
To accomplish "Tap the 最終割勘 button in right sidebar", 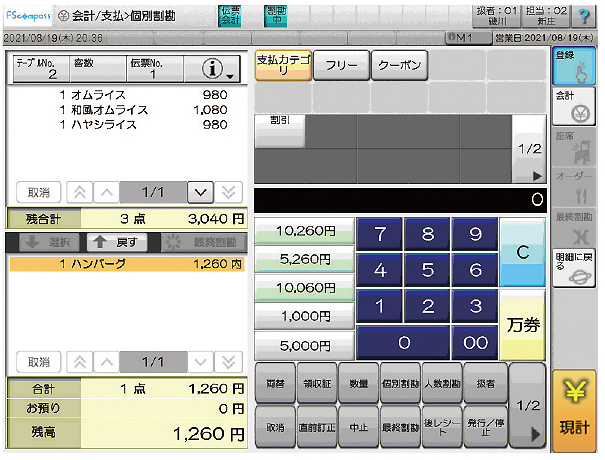I will point(574,228).
